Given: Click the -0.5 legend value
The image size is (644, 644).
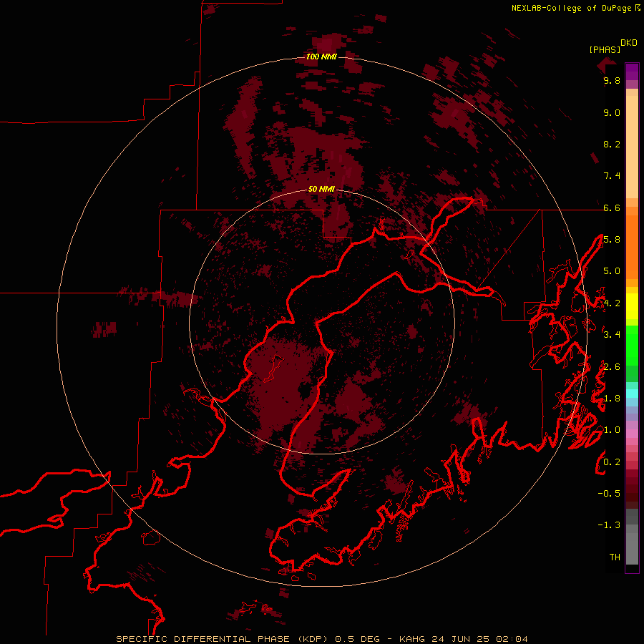Looking at the screenshot, I should click(x=609, y=493).
